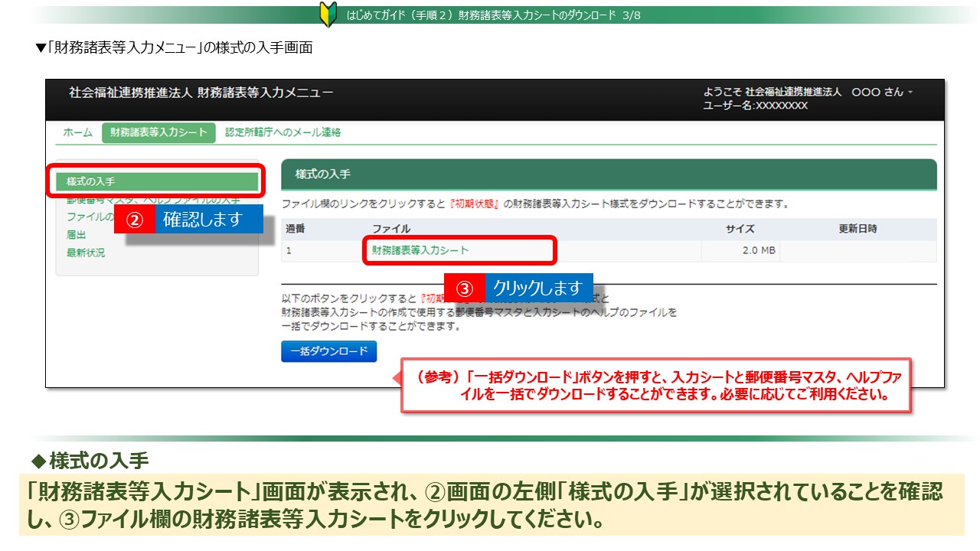Click the 2.0 MB size cell
The width and height of the screenshot is (980, 551).
759,250
